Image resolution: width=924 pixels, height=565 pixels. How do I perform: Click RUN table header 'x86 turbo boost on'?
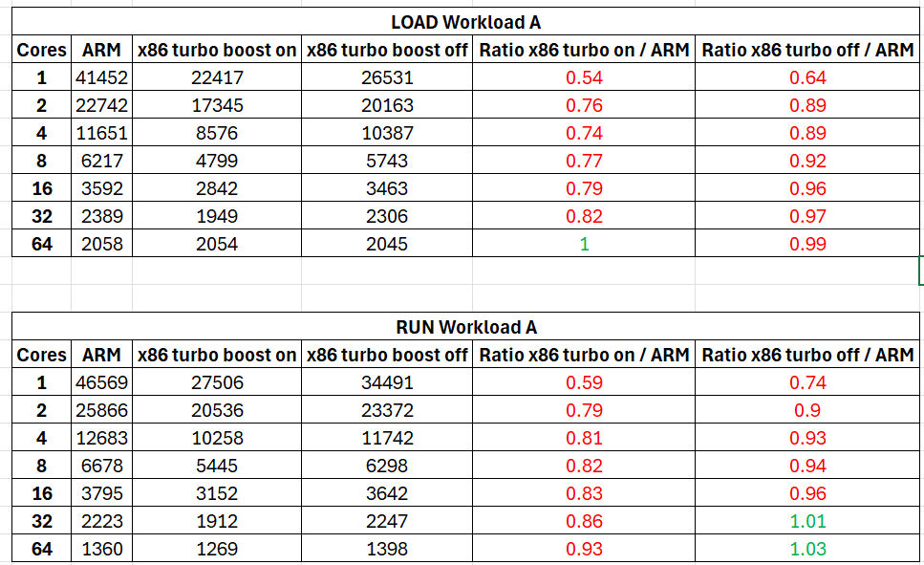(x=217, y=355)
